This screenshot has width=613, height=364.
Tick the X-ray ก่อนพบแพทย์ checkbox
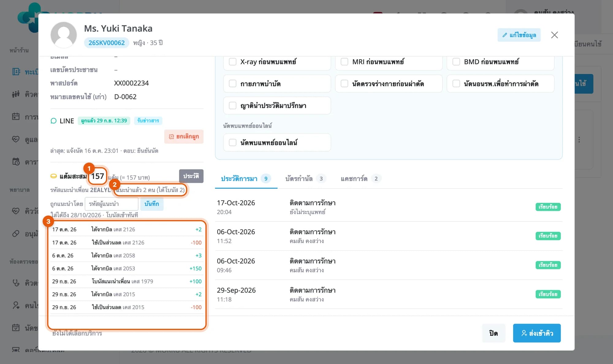(233, 62)
